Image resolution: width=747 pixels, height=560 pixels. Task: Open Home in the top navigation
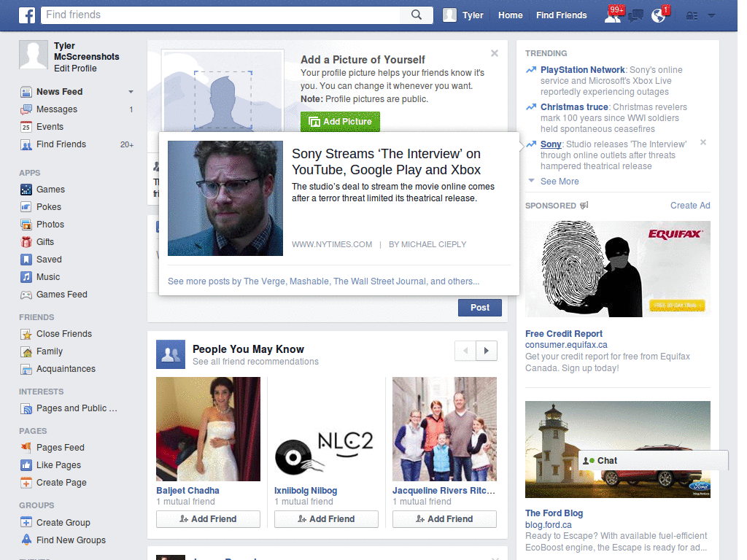coord(510,15)
